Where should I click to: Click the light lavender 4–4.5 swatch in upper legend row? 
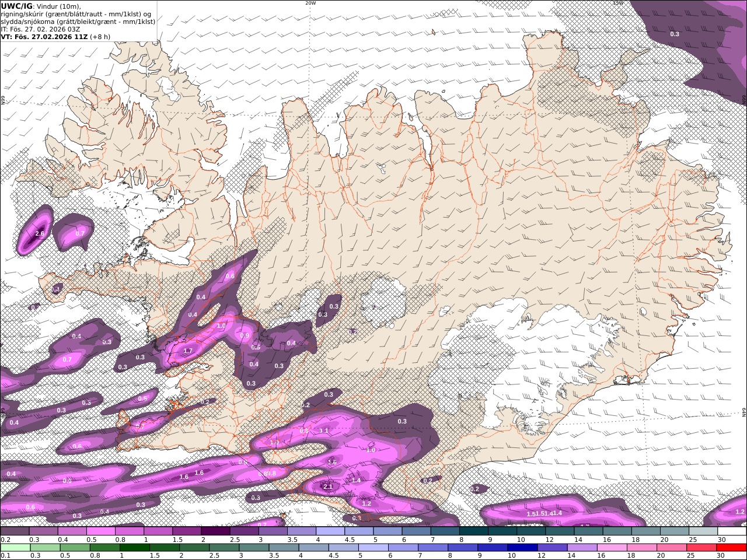tap(330, 531)
